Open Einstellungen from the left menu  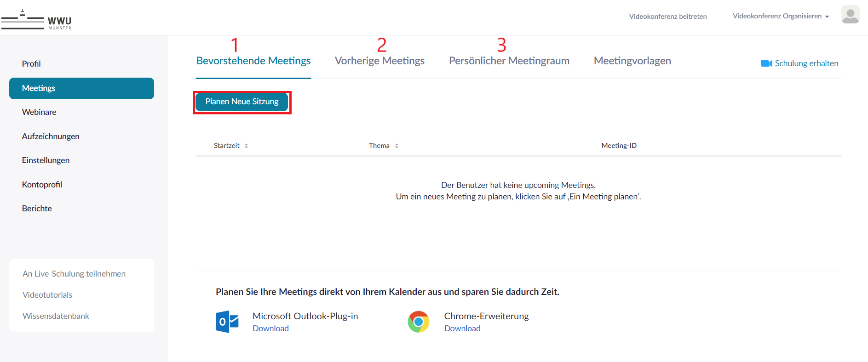46,160
